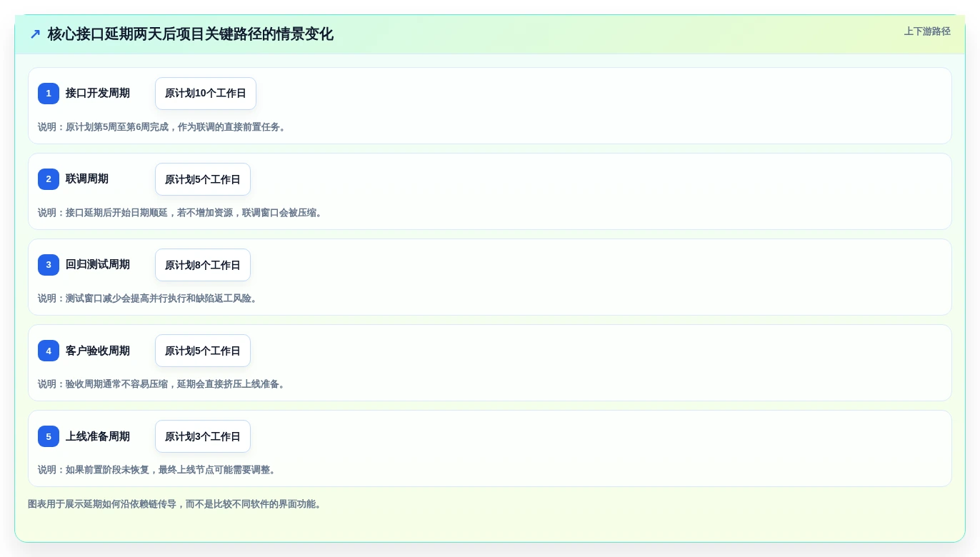Click step number 3 badge
The height and width of the screenshot is (557, 980).
[49, 265]
